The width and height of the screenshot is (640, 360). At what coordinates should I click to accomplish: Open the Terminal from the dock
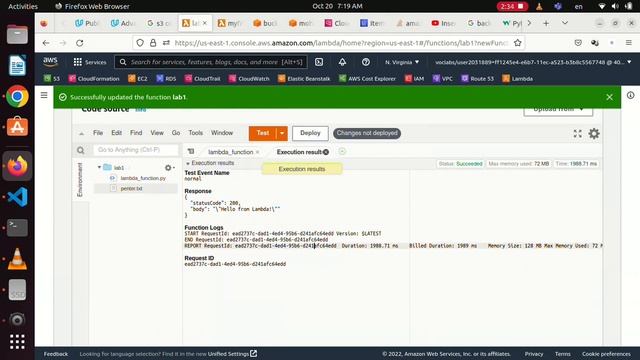point(17,228)
